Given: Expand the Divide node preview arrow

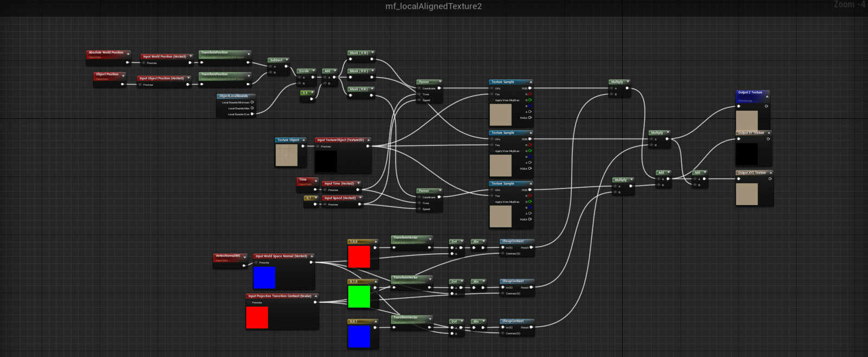Looking at the screenshot, I should click(312, 71).
